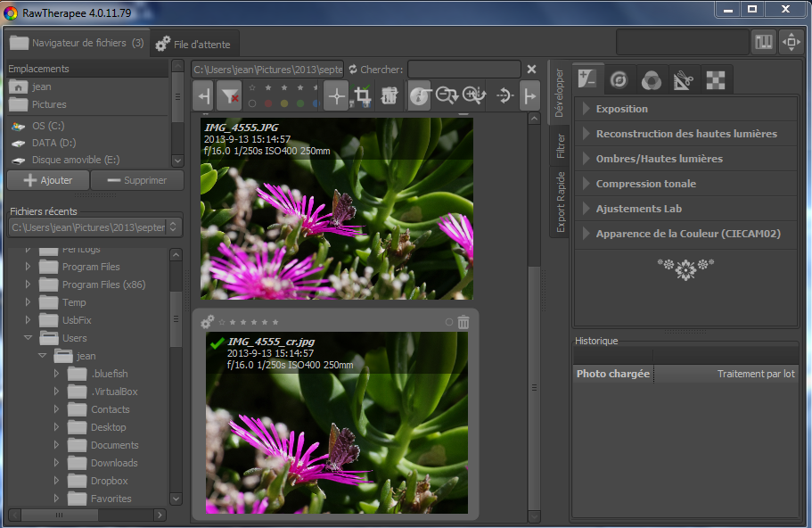The height and width of the screenshot is (528, 812).
Task: Set one-star rating on IMG_4555_cr.jpg thumbnail
Action: pos(233,322)
